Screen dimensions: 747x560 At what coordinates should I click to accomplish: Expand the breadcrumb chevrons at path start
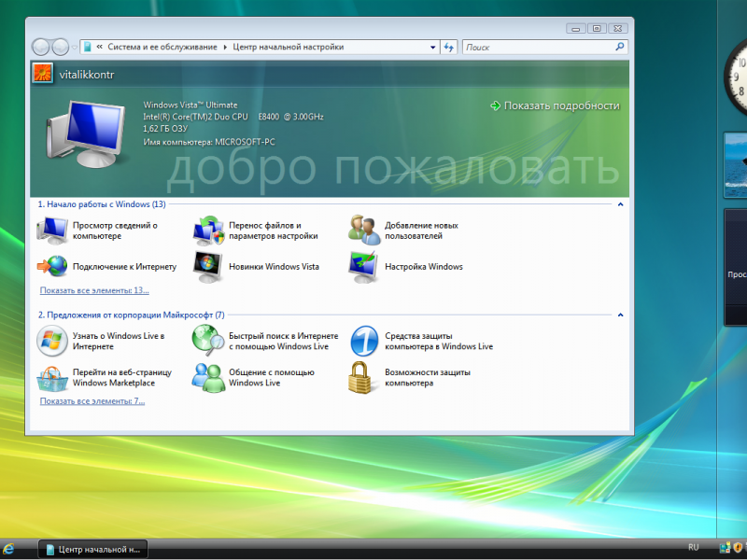point(100,47)
